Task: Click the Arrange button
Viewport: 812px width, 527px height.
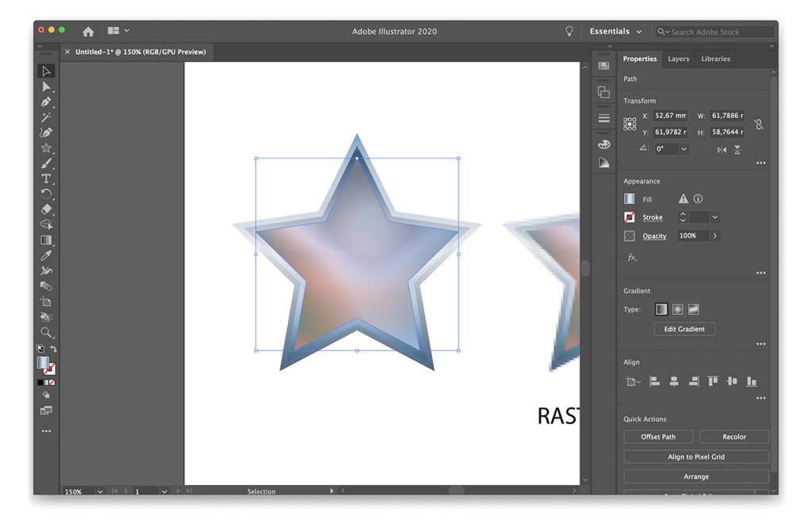Action: click(696, 476)
